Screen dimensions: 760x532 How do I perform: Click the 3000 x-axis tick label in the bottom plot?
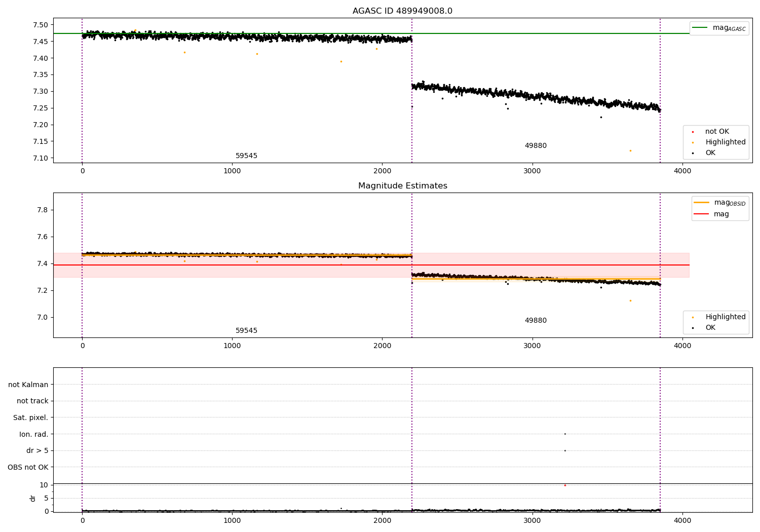click(x=533, y=521)
